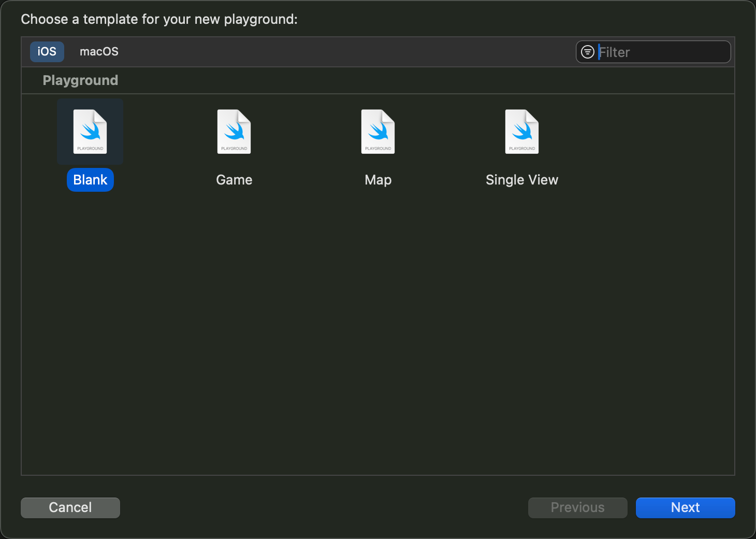This screenshot has height=539, width=756.
Task: Click the Blank template label
Action: click(x=90, y=180)
